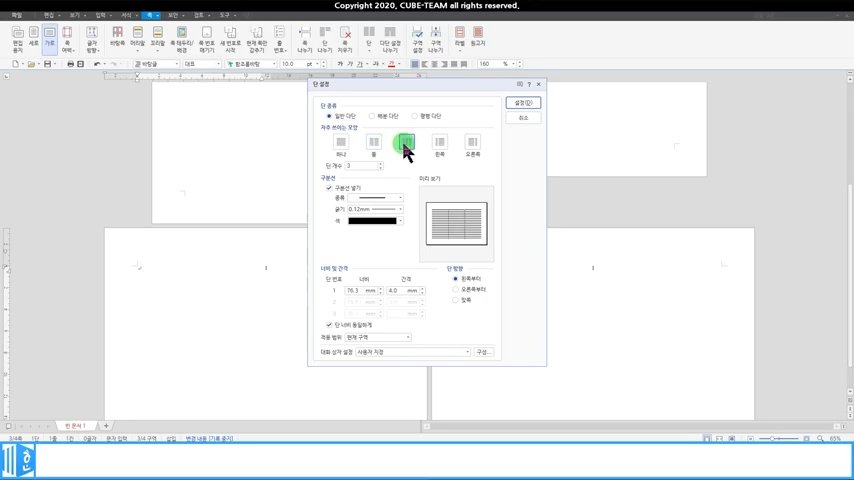Open the 적용 범위 현재 구역 dropdown

pyautogui.click(x=379, y=338)
